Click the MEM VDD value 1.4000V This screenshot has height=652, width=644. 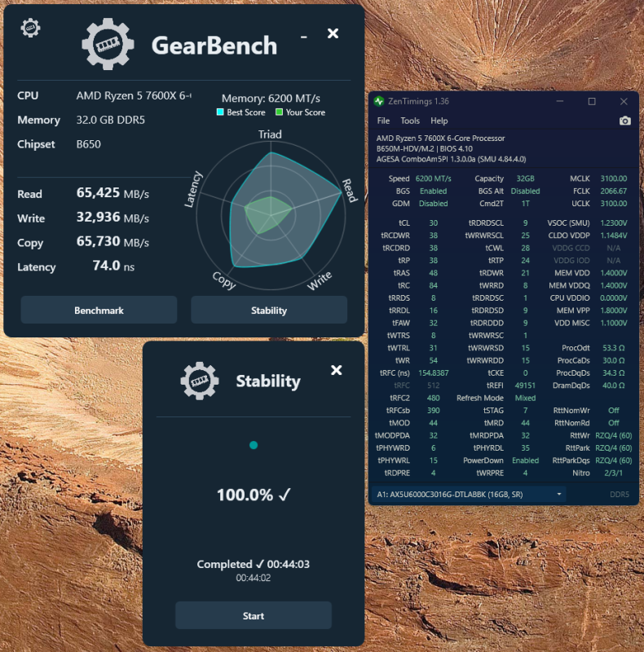(613, 273)
